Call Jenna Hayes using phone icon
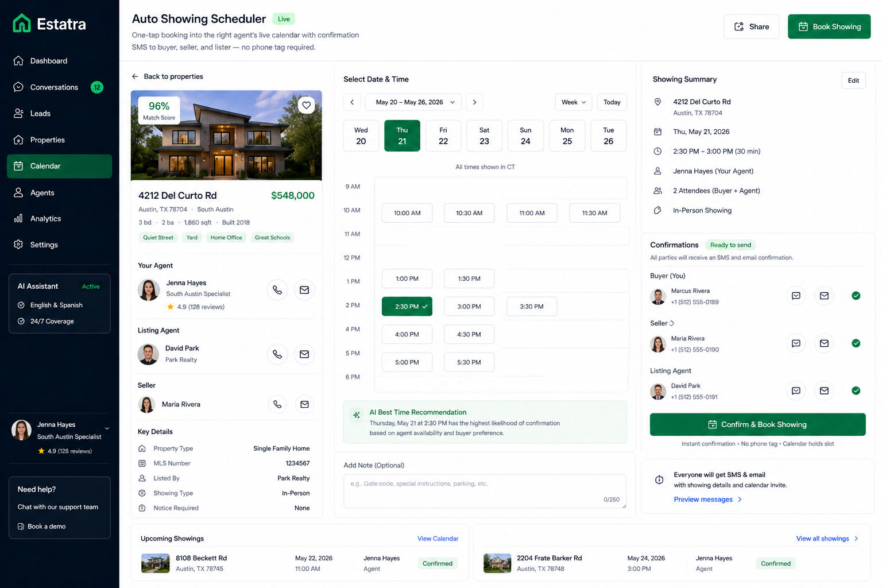The image size is (882, 588). 277,290
